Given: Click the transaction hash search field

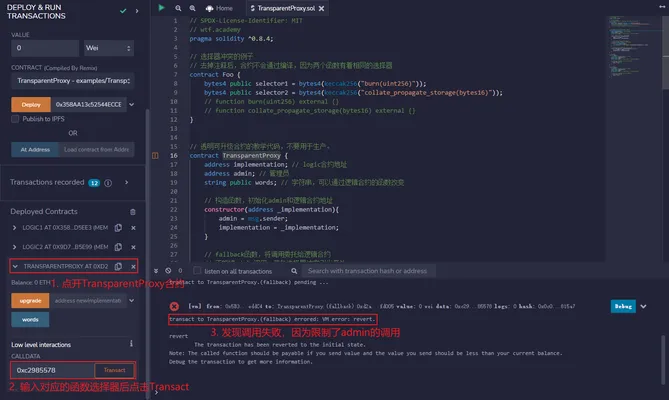Looking at the screenshot, I should (369, 271).
